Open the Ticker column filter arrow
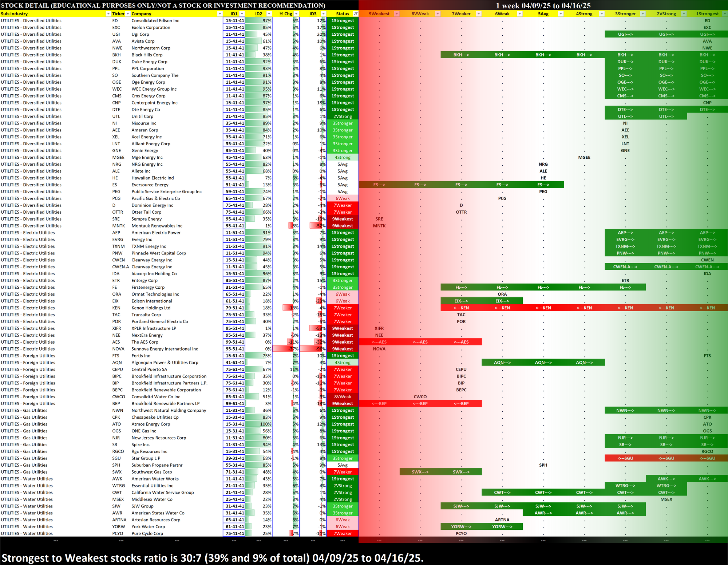 pyautogui.click(x=128, y=14)
